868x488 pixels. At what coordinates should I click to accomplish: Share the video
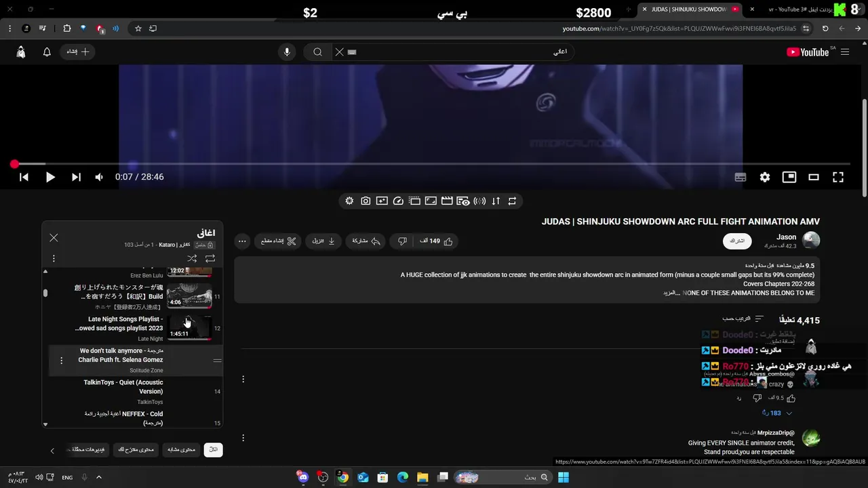366,241
